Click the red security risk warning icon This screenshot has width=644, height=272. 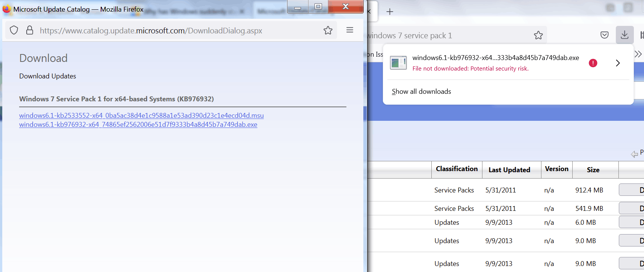(593, 63)
